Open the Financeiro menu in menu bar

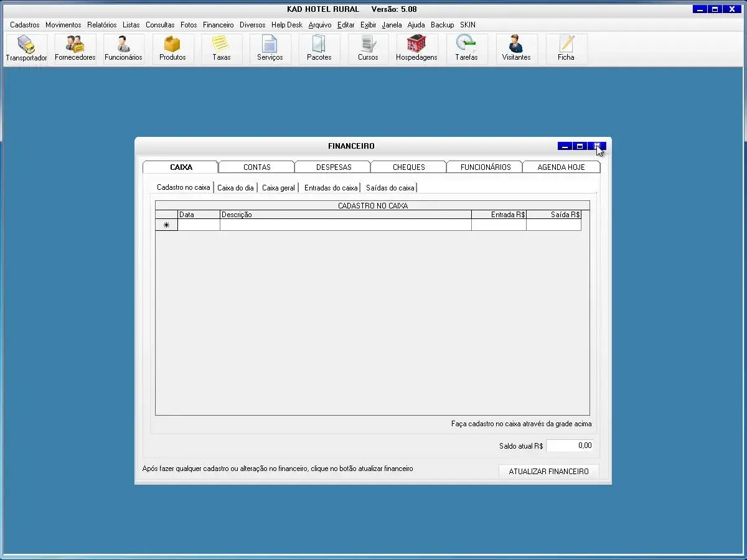click(218, 25)
